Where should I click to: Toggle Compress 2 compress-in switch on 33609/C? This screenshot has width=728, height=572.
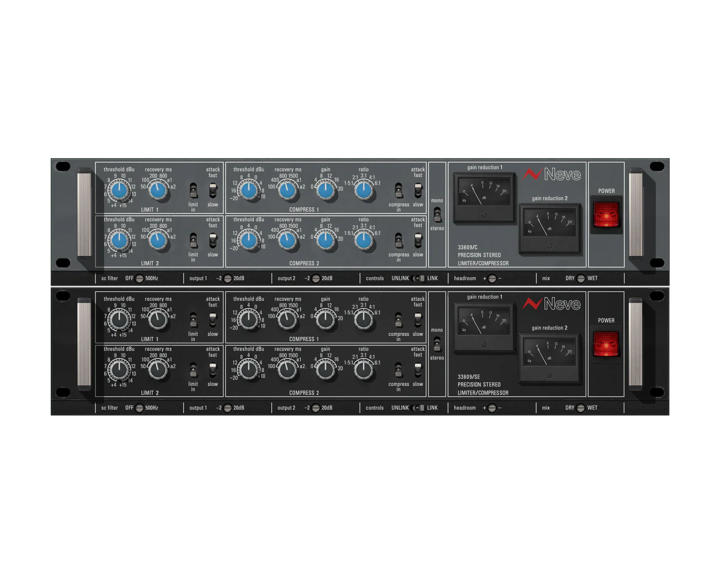click(398, 240)
